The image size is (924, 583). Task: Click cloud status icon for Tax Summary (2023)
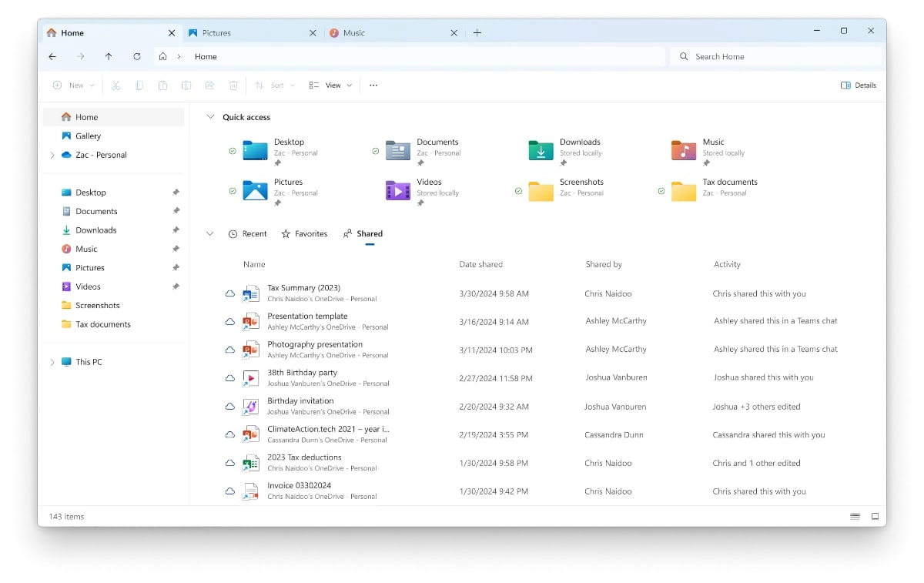coord(229,293)
